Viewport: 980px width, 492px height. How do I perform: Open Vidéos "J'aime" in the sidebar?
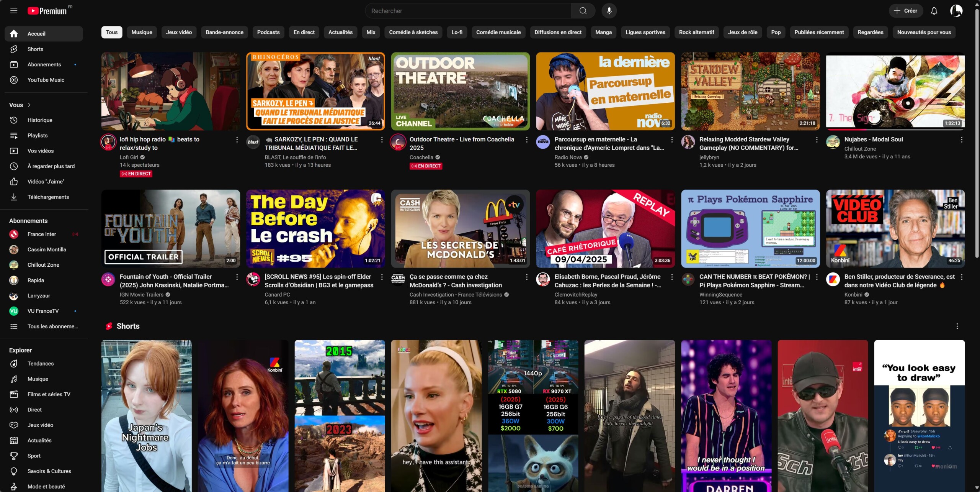coord(44,181)
